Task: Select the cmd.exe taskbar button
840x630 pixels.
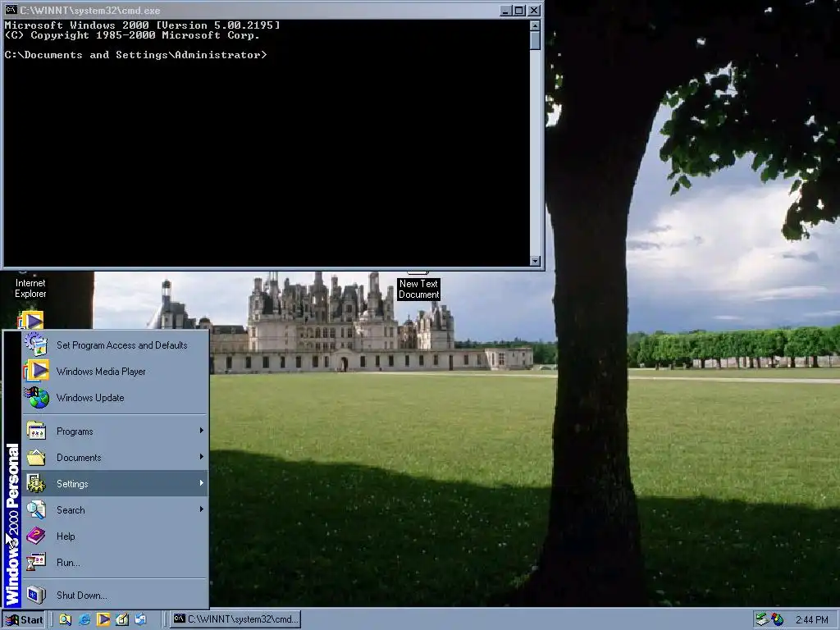Action: point(235,620)
